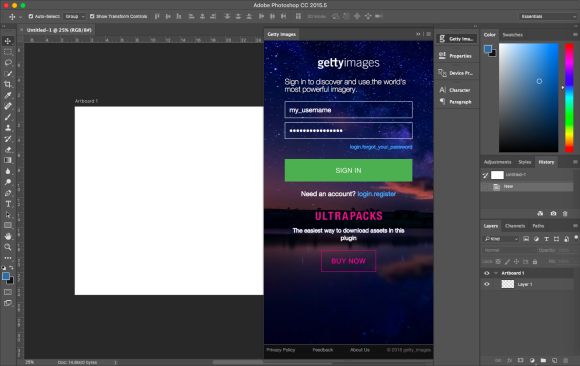Switch to the Swatches tab
The width and height of the screenshot is (580, 366).
click(x=512, y=35)
